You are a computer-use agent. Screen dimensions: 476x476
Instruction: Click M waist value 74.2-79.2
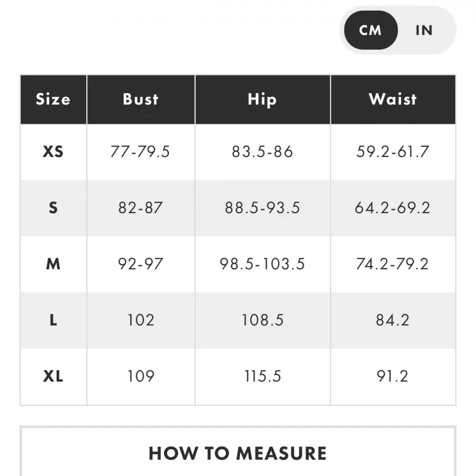(x=392, y=264)
